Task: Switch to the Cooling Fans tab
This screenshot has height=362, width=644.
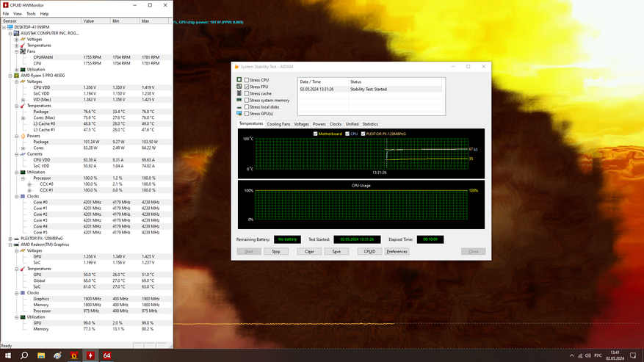Action: (278, 124)
